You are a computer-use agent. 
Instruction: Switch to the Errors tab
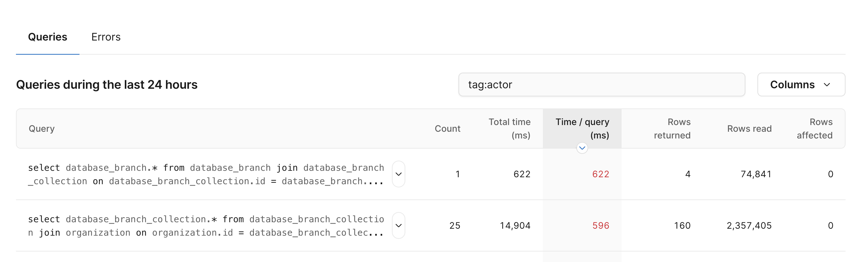106,37
